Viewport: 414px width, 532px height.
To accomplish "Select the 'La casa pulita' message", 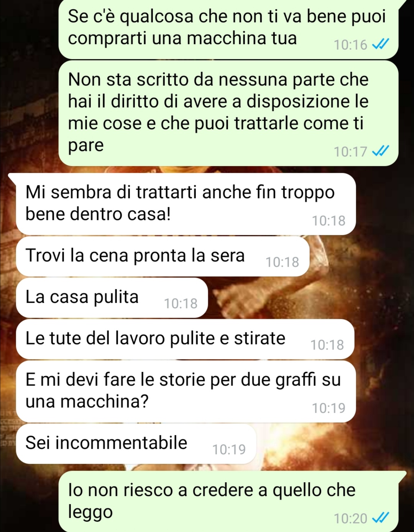I will click(x=112, y=297).
